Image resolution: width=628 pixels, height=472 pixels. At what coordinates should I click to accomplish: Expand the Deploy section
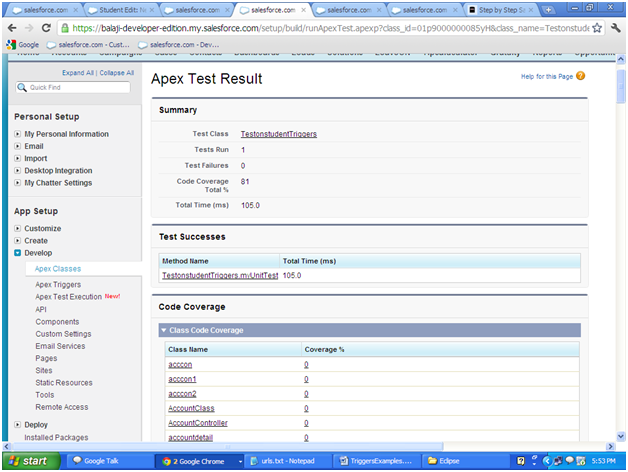point(18,425)
